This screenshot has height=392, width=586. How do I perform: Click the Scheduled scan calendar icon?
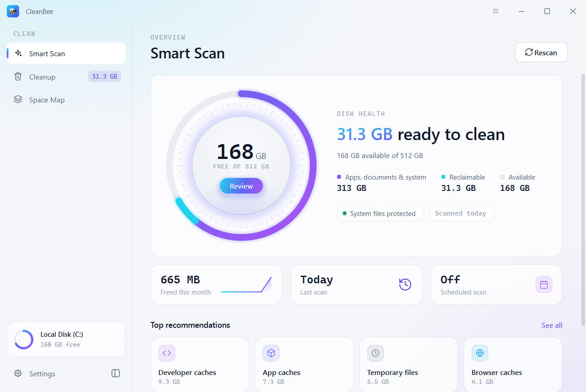point(544,285)
